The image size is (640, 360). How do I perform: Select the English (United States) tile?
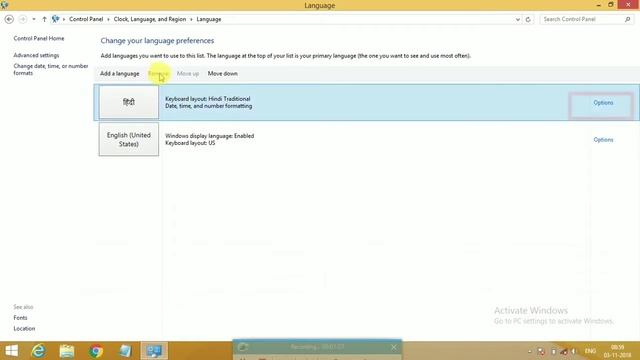[x=129, y=139]
